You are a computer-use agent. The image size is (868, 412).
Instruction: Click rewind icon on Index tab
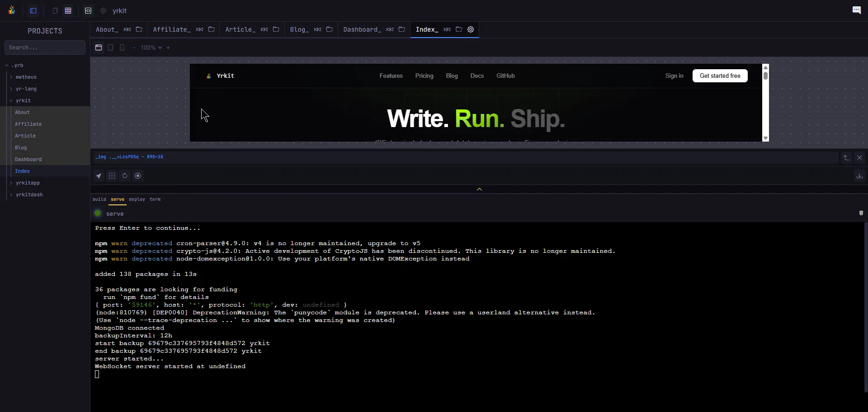(x=447, y=29)
